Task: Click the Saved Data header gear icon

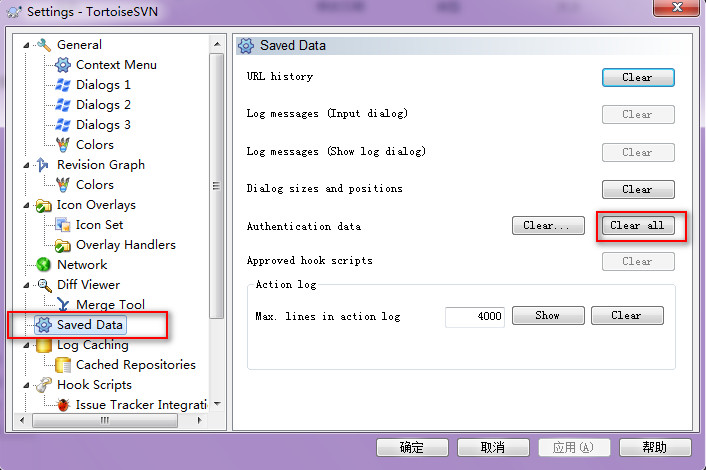Action: pos(246,46)
